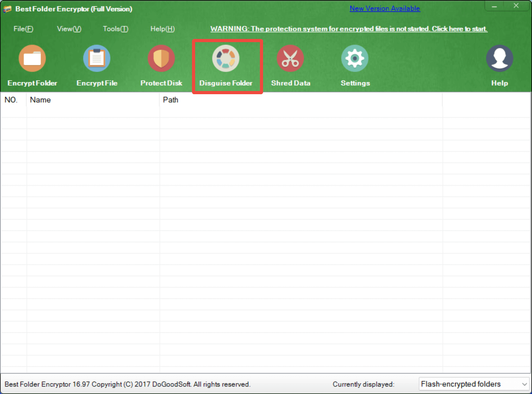Minimize the Best Folder Encryptor window
Viewport: 532px width, 394px height.
(x=494, y=6)
